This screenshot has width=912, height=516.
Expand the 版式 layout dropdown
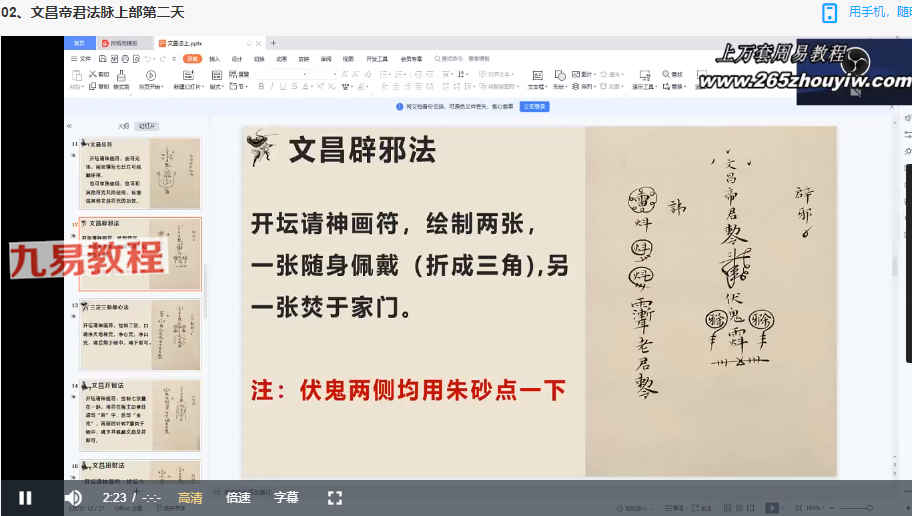(224, 87)
